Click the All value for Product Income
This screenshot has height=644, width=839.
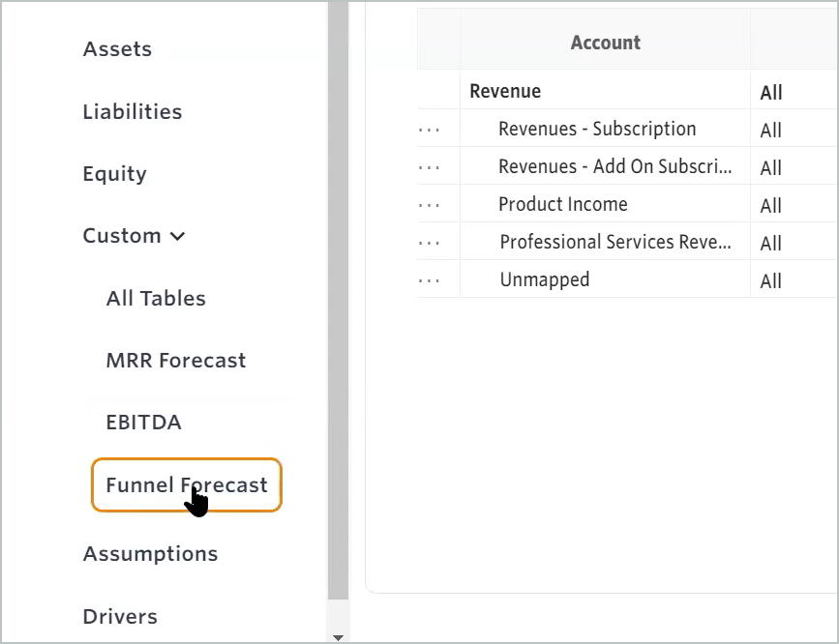tap(770, 206)
